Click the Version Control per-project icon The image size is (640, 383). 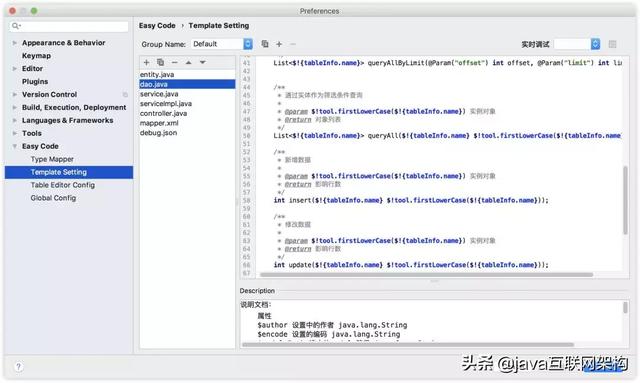(x=125, y=95)
